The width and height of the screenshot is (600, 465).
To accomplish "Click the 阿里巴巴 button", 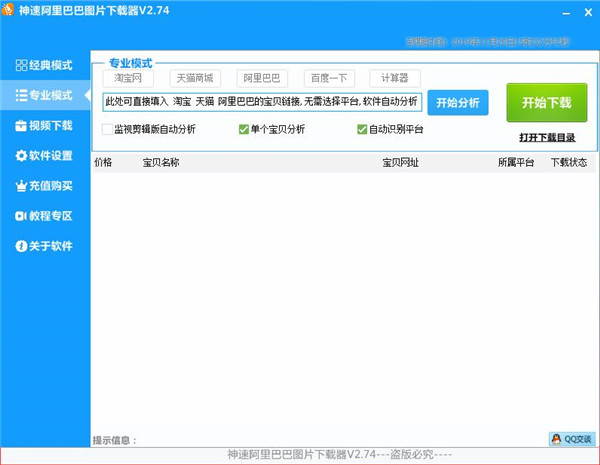I will (x=262, y=78).
